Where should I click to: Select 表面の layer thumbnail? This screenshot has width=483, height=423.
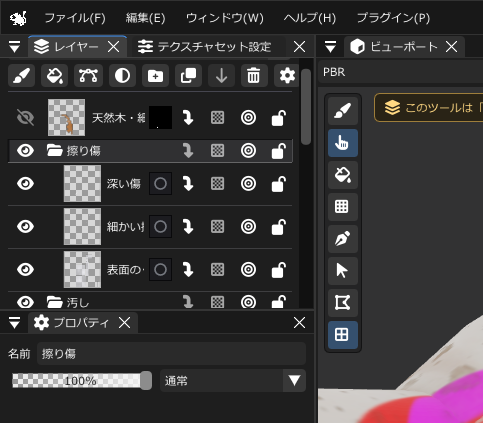tap(82, 270)
